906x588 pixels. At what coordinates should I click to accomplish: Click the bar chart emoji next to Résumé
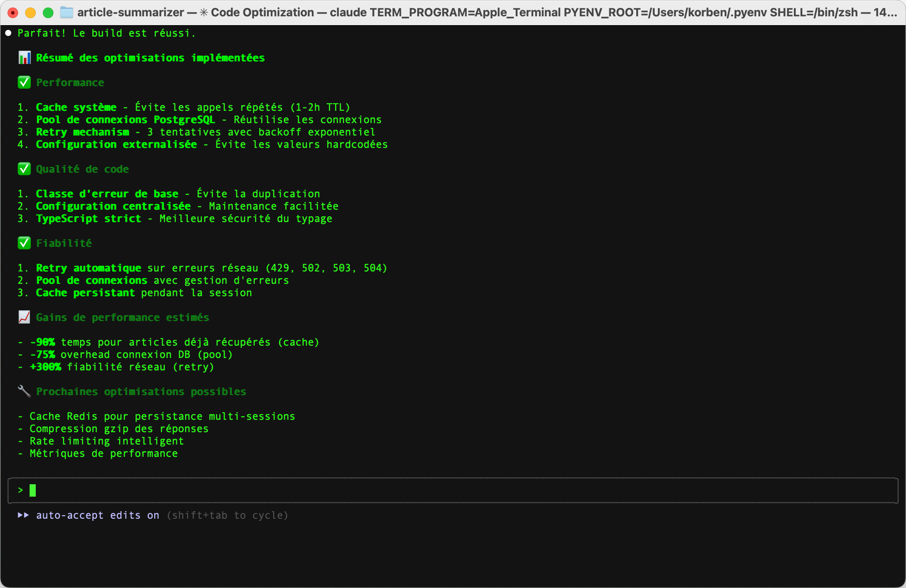pyautogui.click(x=24, y=58)
